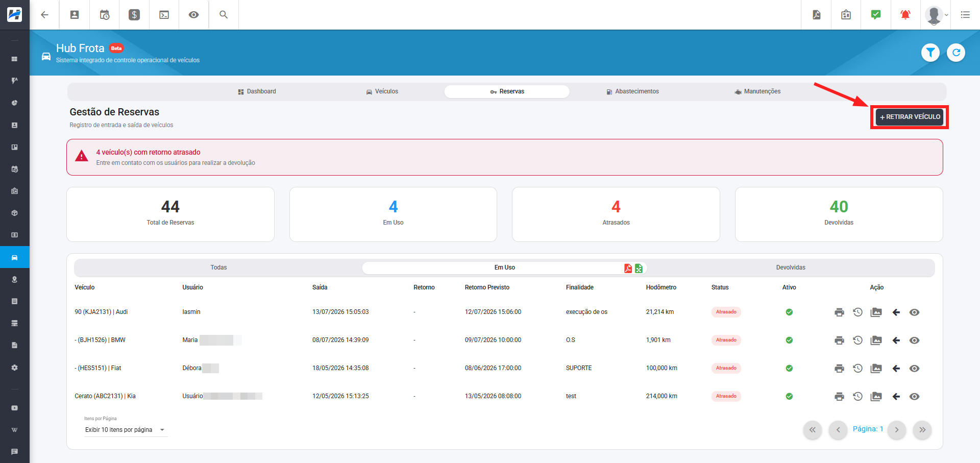Switch to the Veículos tab

pos(382,92)
